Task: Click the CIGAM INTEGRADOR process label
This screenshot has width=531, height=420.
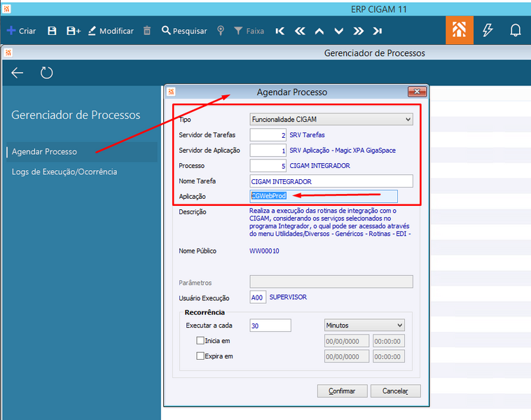Action: (x=319, y=166)
